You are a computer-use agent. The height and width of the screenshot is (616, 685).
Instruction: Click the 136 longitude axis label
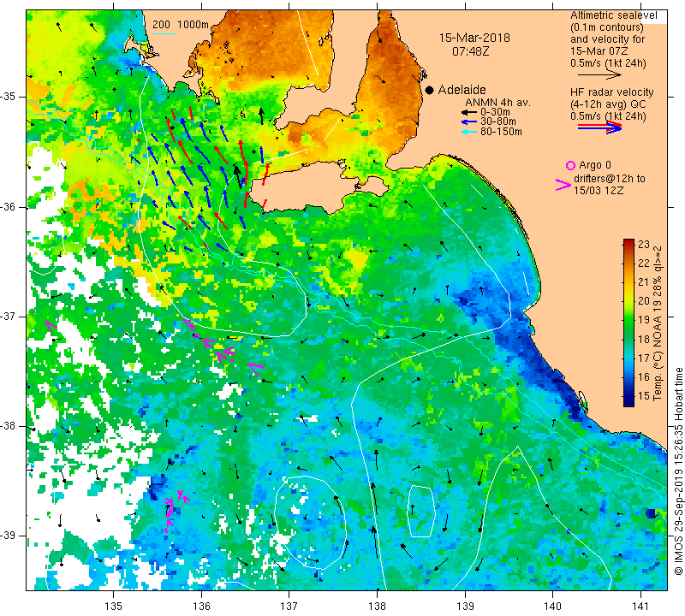[x=201, y=607]
